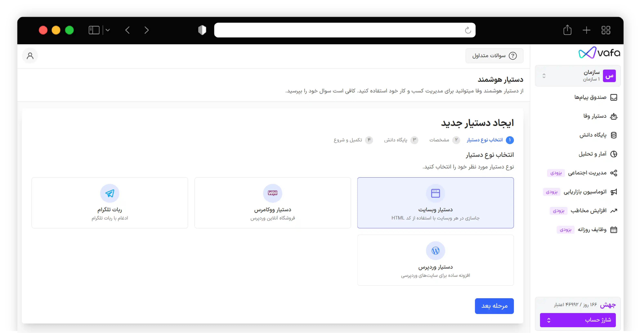Open the user profile icon

point(30,56)
